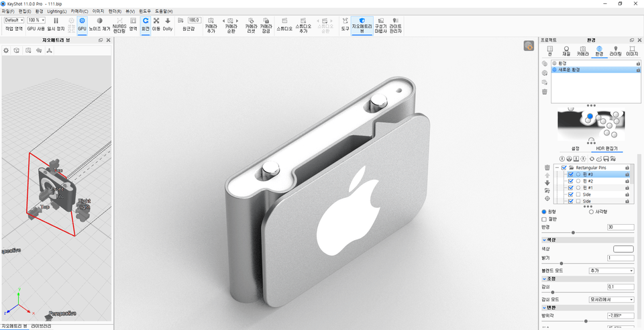Uncheck the 핀 #2 visibility checkbox
644x330 pixels.
point(570,181)
